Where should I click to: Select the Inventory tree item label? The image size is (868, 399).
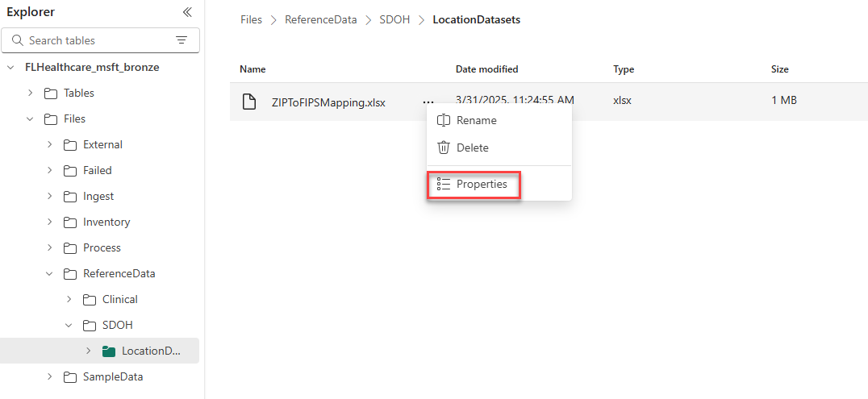[x=106, y=222]
